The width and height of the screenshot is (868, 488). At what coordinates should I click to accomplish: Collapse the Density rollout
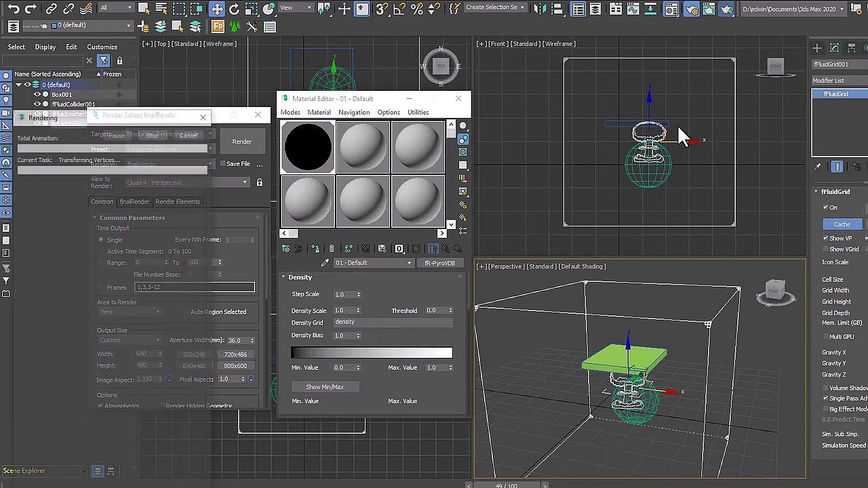pyautogui.click(x=300, y=277)
